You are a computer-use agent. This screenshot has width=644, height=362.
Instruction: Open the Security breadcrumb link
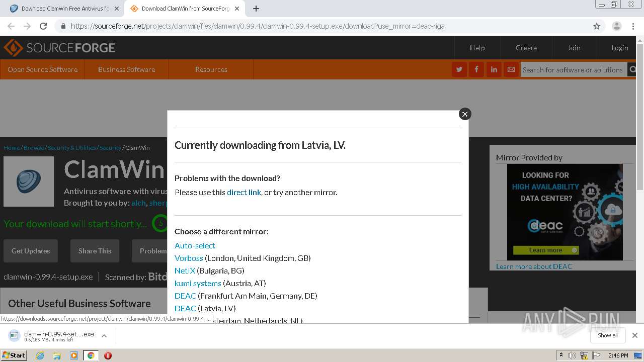[110, 148]
